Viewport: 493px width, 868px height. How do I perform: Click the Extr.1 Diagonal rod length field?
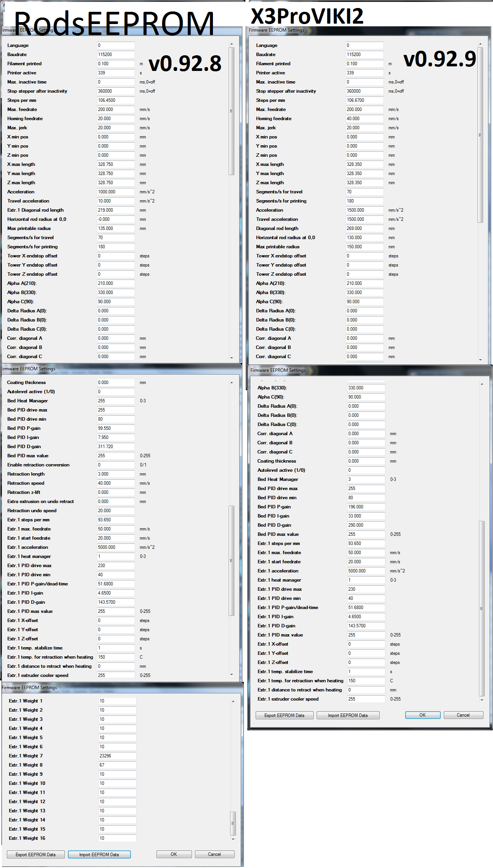tap(116, 210)
